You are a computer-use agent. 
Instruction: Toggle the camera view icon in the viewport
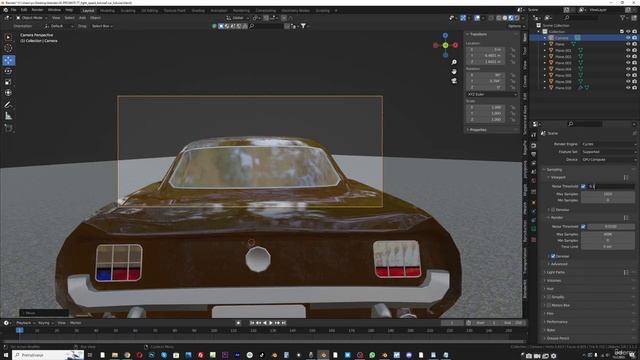pyautogui.click(x=454, y=81)
